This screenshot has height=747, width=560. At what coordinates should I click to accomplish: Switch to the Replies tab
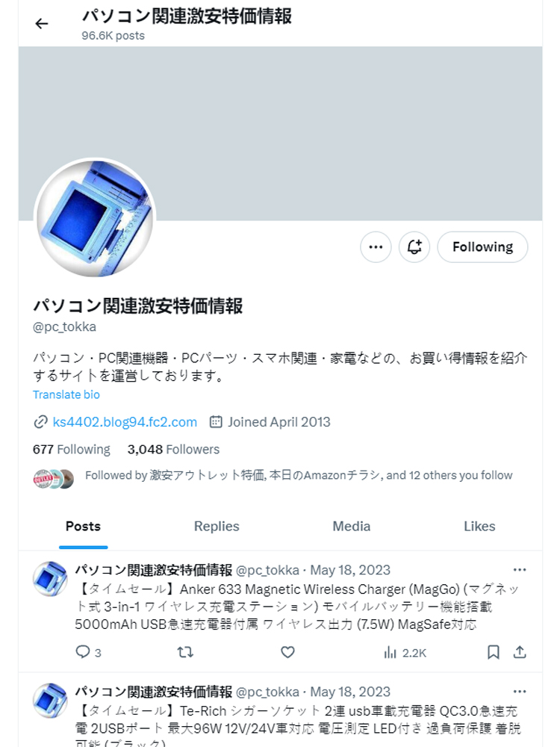pos(217,527)
